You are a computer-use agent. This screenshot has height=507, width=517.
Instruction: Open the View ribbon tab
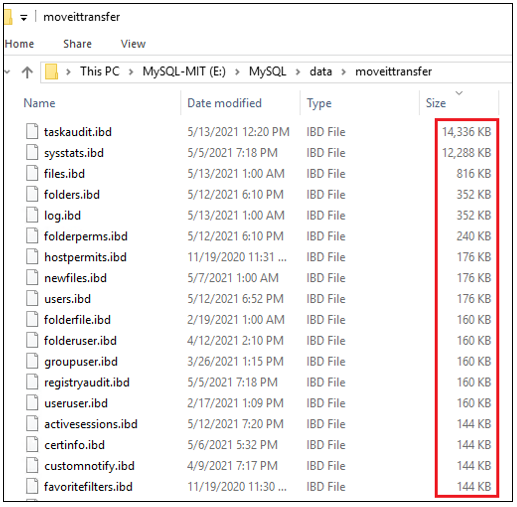tap(133, 44)
